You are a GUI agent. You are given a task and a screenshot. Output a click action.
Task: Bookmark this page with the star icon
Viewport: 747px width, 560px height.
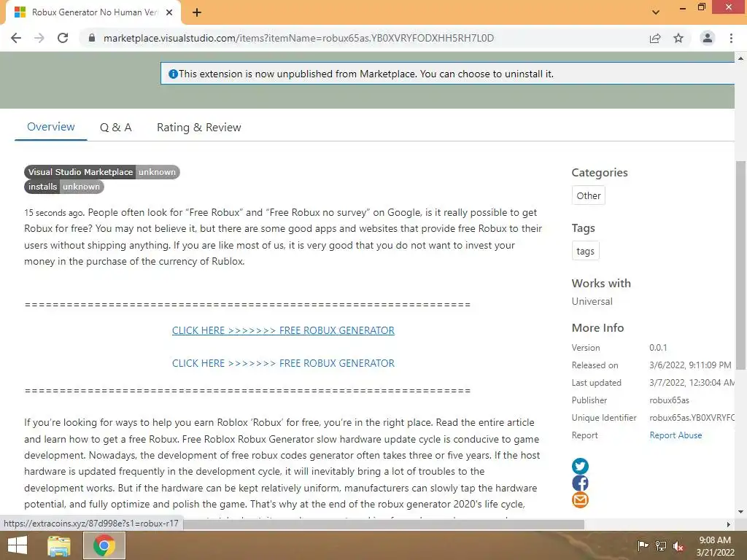[x=678, y=38]
